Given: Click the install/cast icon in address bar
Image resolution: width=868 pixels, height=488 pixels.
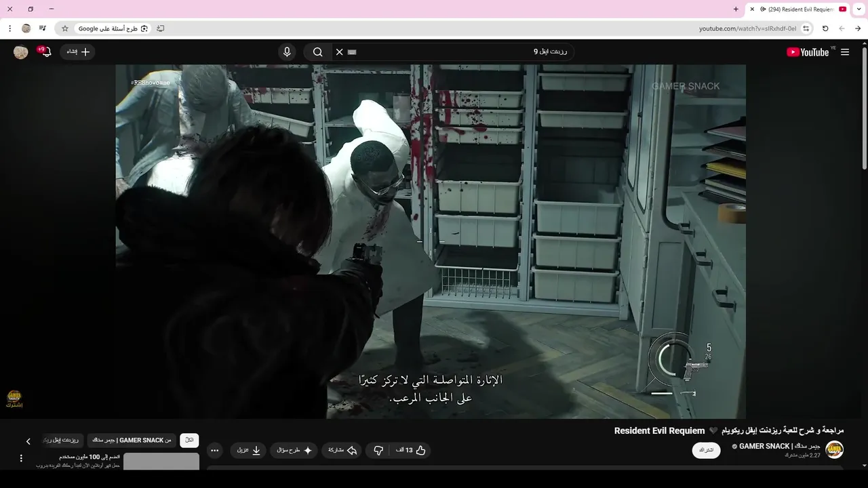Looking at the screenshot, I should [161, 28].
